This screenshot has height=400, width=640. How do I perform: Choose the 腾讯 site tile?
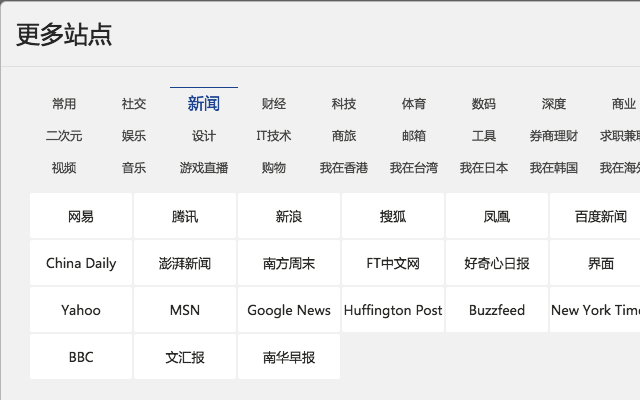[x=185, y=216]
